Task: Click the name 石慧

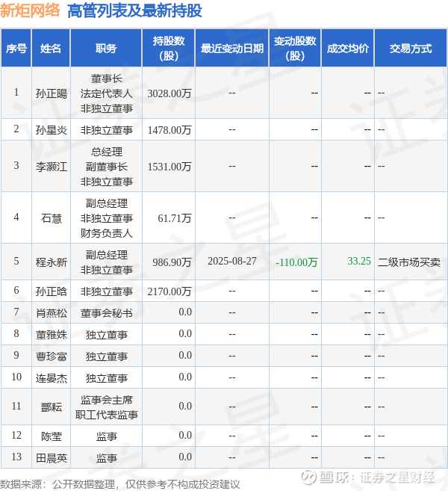Action: tap(52, 218)
